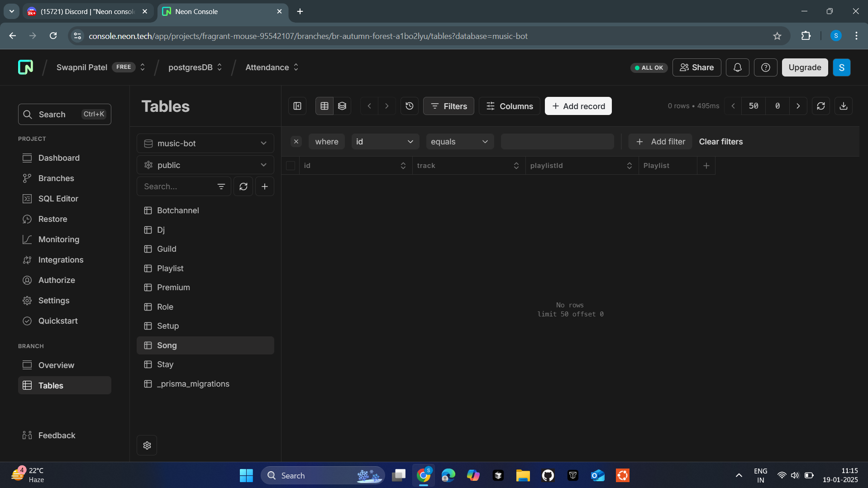The width and height of the screenshot is (868, 488).
Task: Refresh the tables list
Action: (243, 187)
